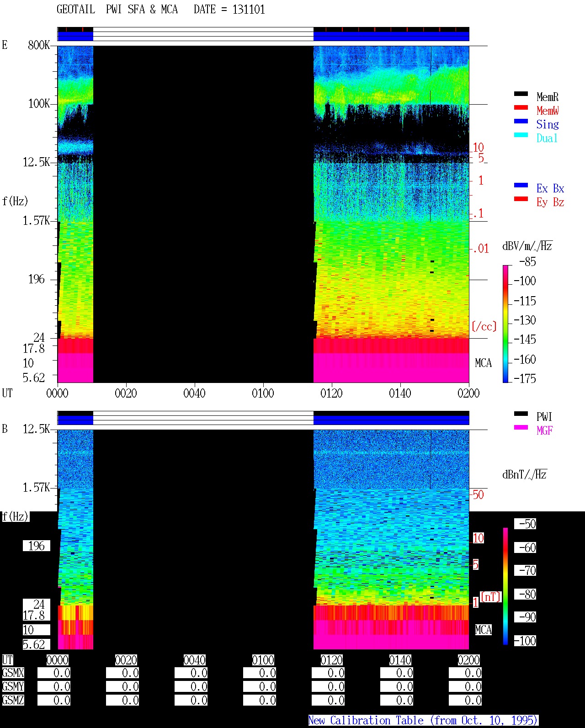Click the black MemR legend swatch
Image resolution: width=585 pixels, height=728 pixels.
point(521,94)
